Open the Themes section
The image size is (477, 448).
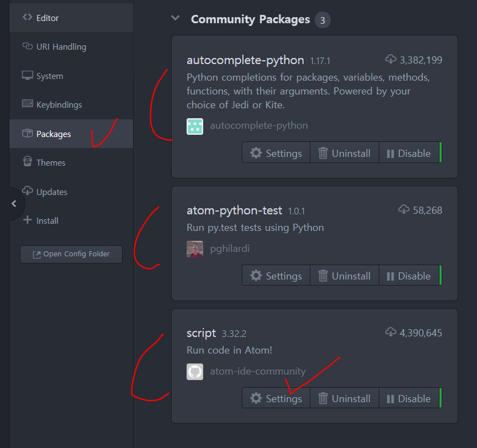[x=71, y=162]
